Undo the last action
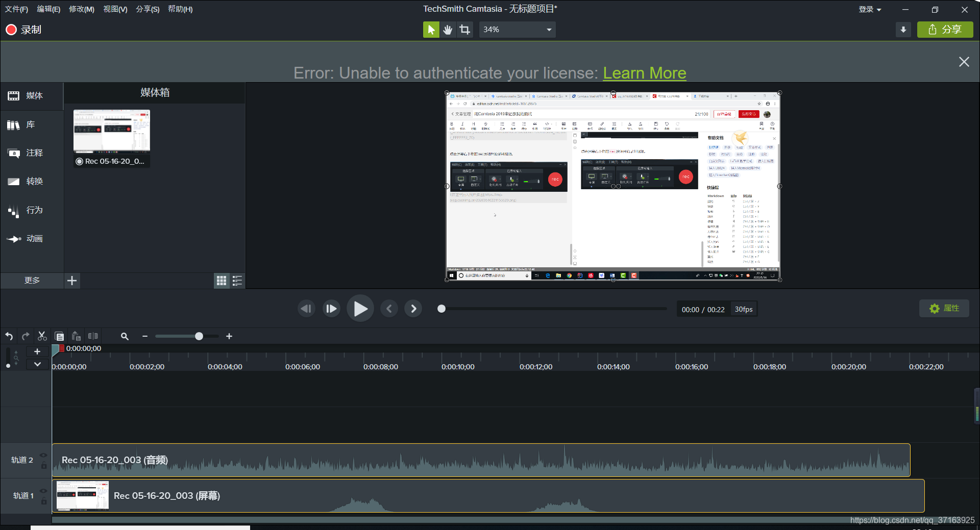 coord(9,336)
